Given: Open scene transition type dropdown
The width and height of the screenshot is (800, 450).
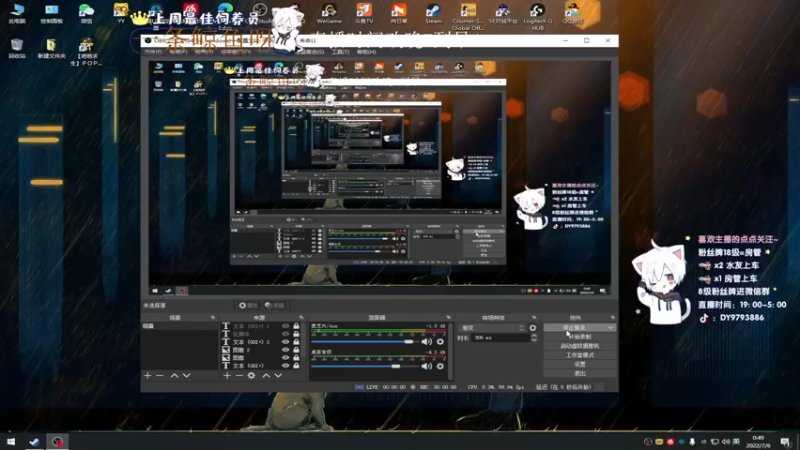Looking at the screenshot, I should (492, 328).
